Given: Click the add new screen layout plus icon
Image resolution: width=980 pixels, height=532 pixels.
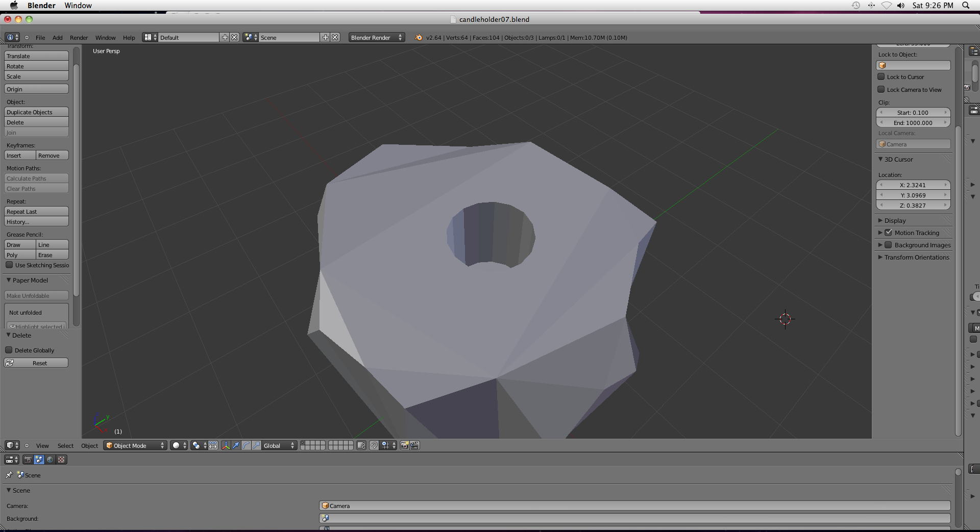Looking at the screenshot, I should pyautogui.click(x=225, y=37).
